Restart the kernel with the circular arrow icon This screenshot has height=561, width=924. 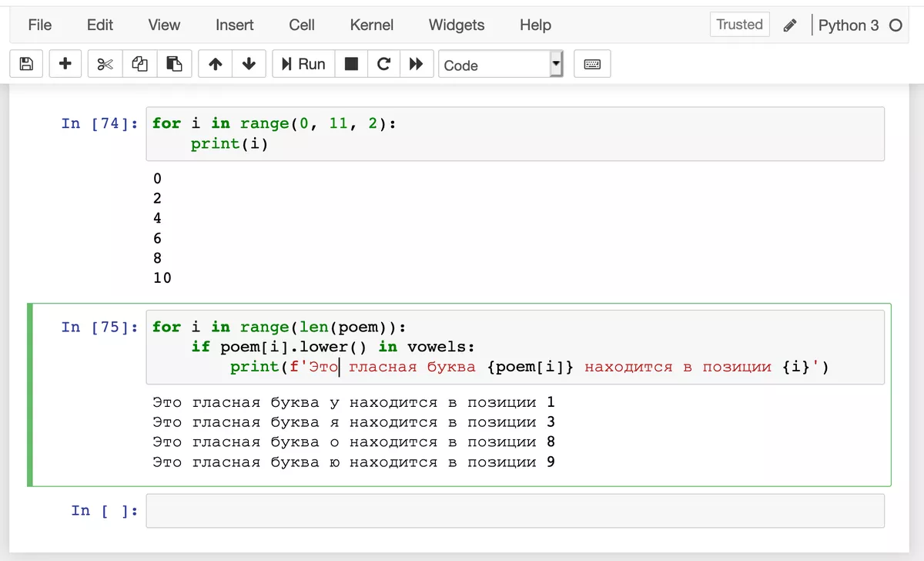pyautogui.click(x=383, y=64)
